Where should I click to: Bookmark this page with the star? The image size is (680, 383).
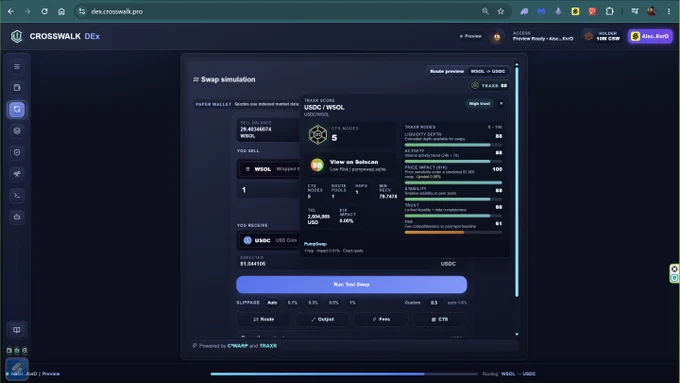click(x=501, y=11)
